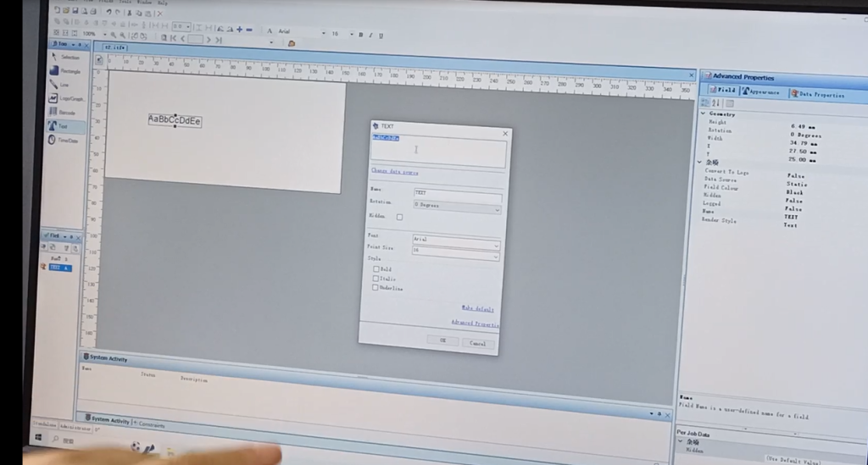Open the Rotation dropdown in TEXT dialog
Viewport: 868px width, 465px height.
(x=457, y=206)
